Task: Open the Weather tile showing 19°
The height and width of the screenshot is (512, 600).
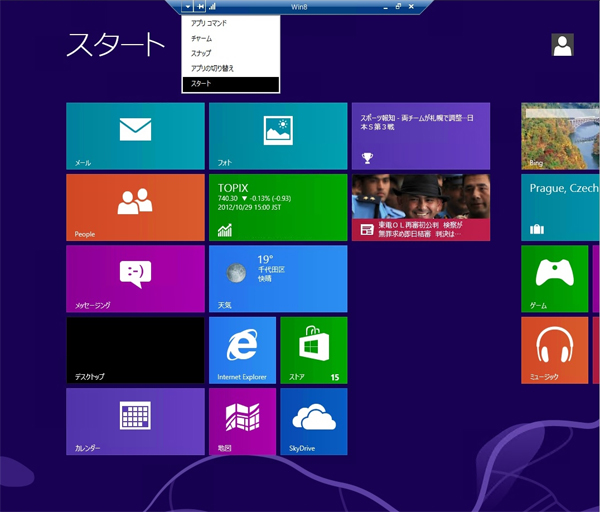Action: (278, 279)
